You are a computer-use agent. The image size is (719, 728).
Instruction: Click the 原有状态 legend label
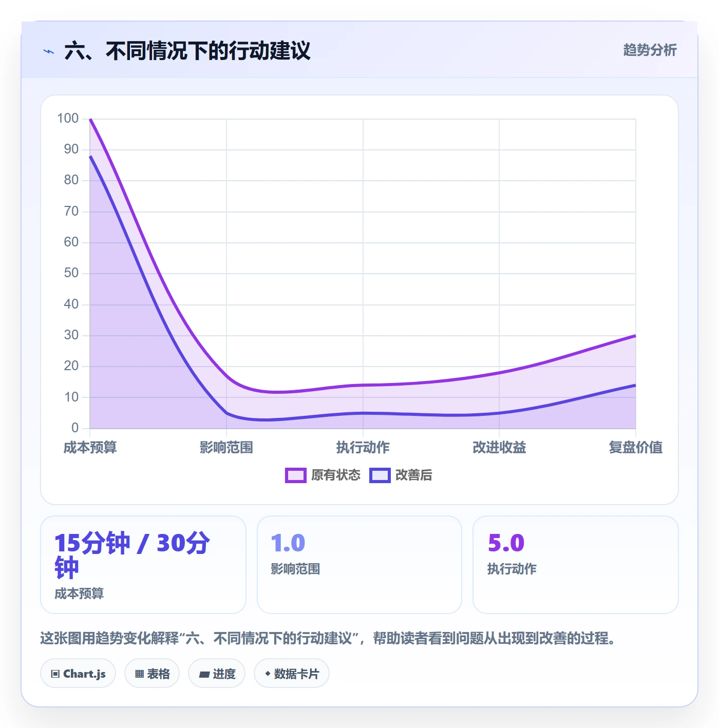pos(336,475)
